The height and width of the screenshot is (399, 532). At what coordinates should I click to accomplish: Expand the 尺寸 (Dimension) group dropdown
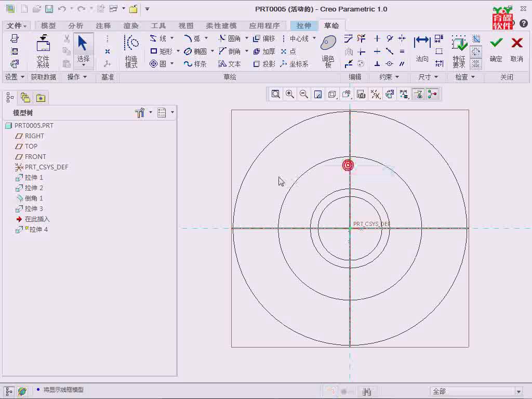pos(428,77)
